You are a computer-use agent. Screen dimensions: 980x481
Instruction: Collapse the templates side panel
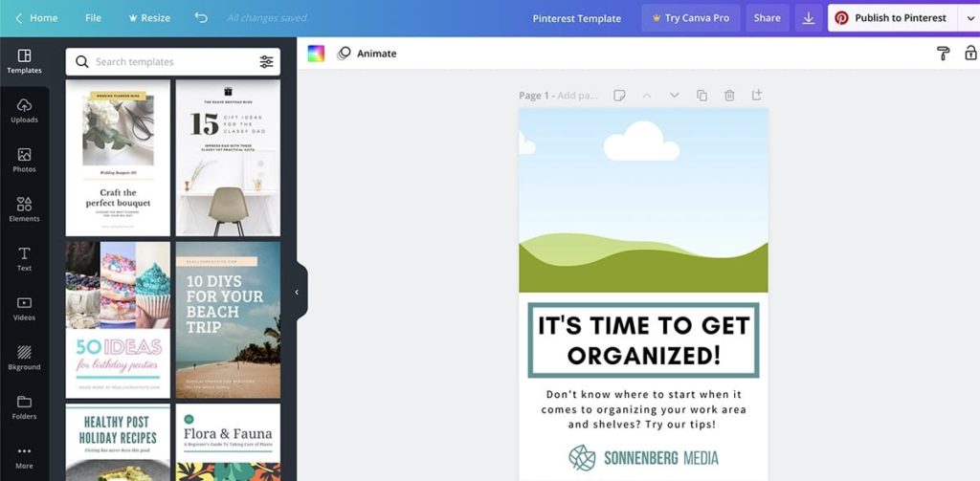click(x=297, y=292)
